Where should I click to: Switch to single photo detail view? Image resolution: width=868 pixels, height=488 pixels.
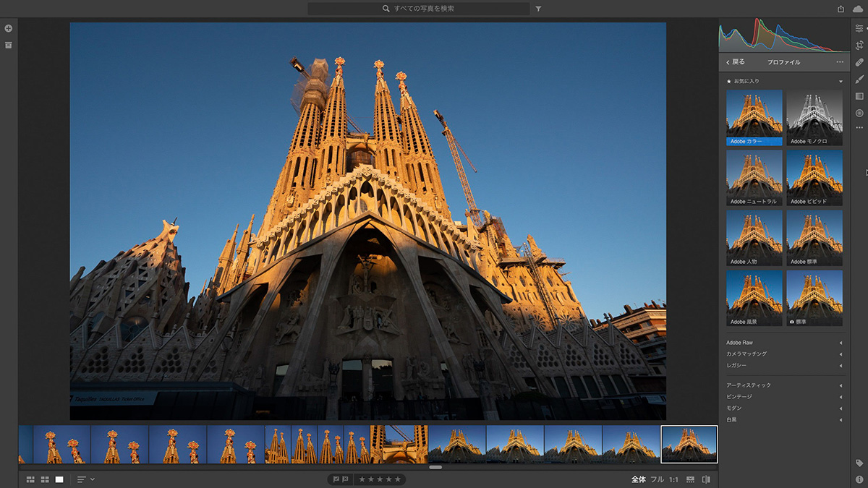[59, 479]
